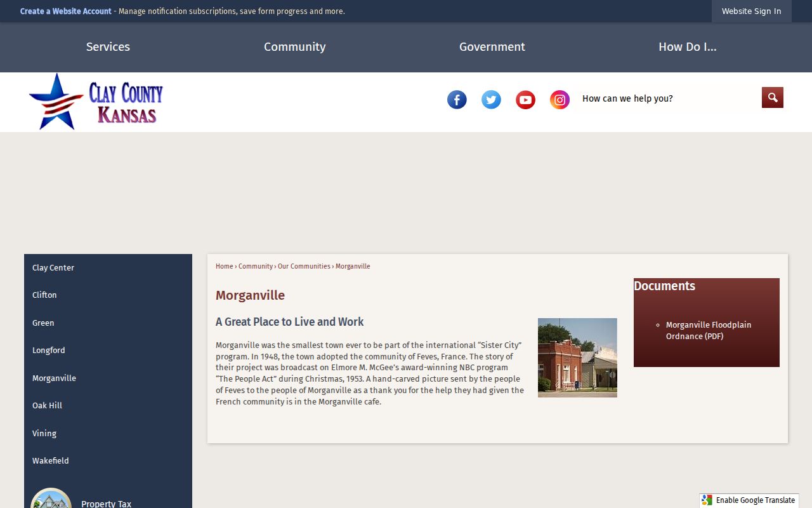Viewport: 812px width, 508px height.
Task: Open the Property Tax quick link
Action: click(106, 504)
